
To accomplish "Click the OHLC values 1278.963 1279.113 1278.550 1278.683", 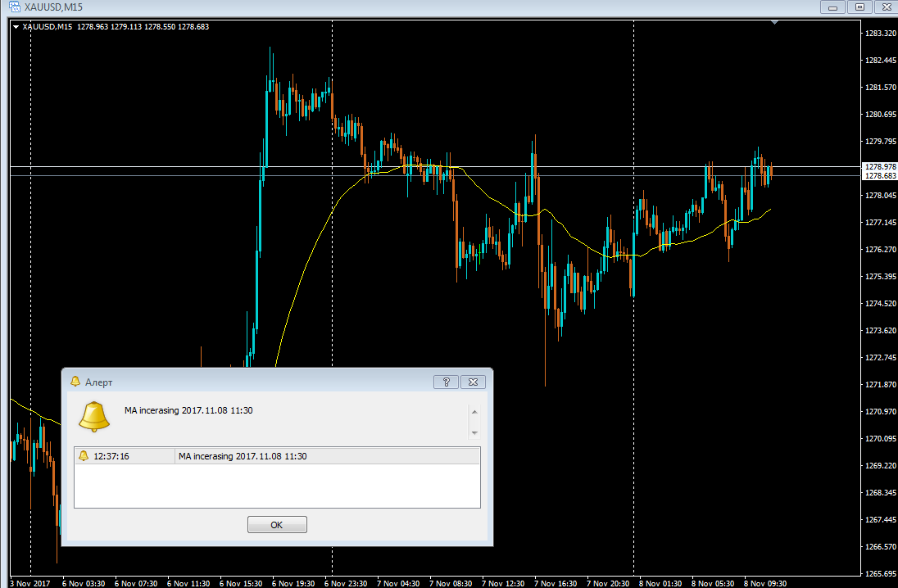I will point(143,27).
